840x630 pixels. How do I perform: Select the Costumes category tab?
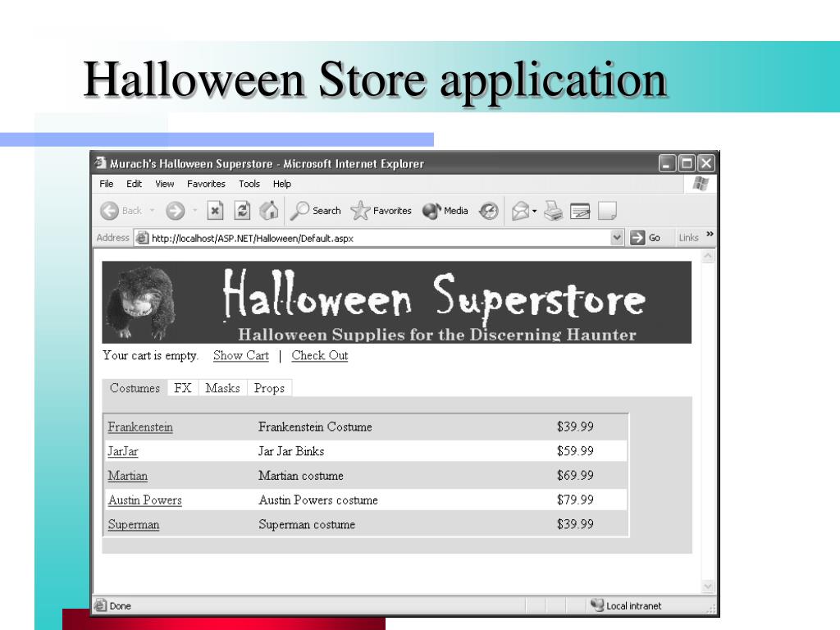click(x=135, y=388)
